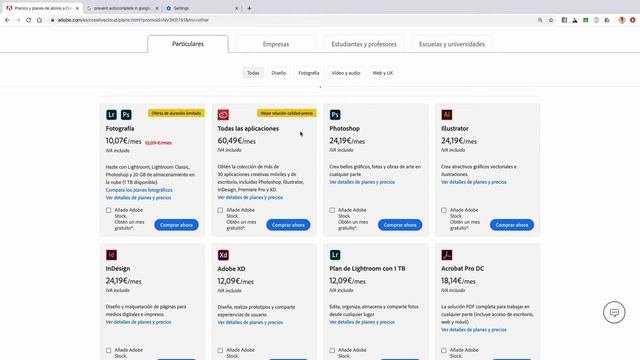The width and height of the screenshot is (640, 360).
Task: Click the Mejor relación calidad-precio badge
Action: pyautogui.click(x=287, y=113)
